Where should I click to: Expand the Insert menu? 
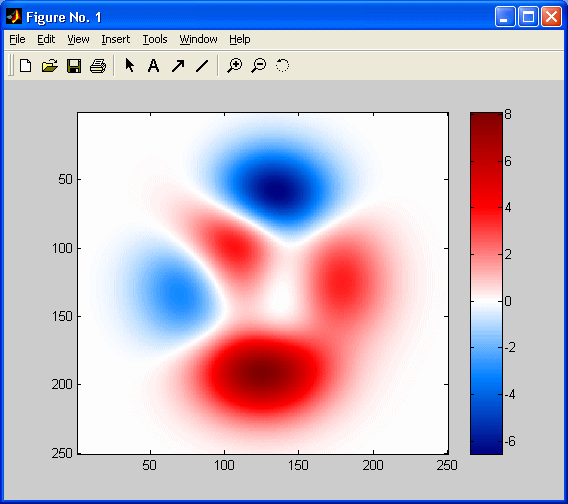116,39
